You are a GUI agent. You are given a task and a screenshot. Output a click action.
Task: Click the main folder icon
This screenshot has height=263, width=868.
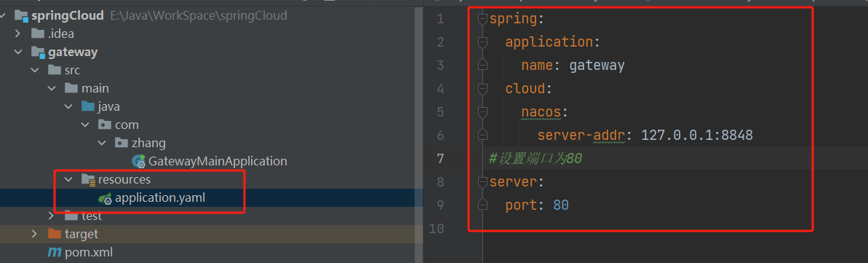[71, 88]
